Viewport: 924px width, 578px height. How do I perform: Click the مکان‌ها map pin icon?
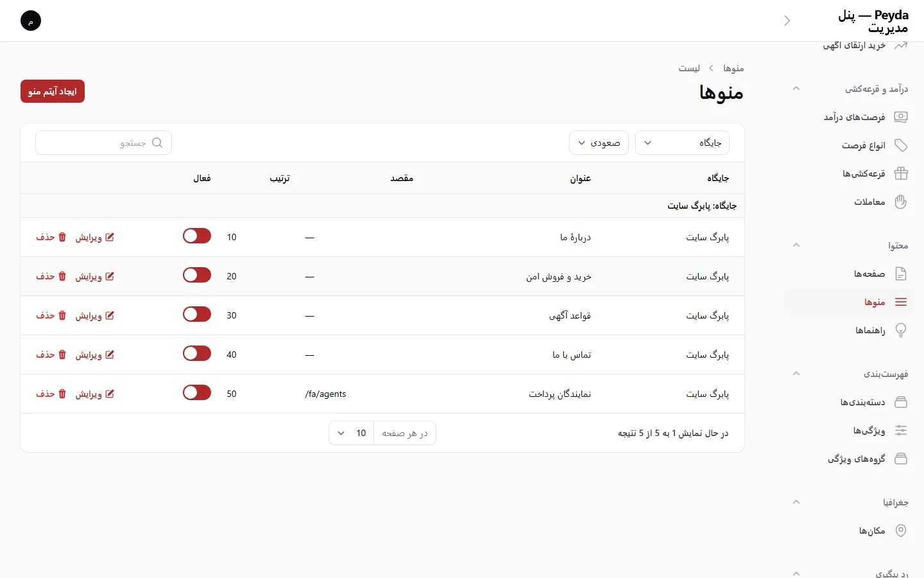[901, 530]
